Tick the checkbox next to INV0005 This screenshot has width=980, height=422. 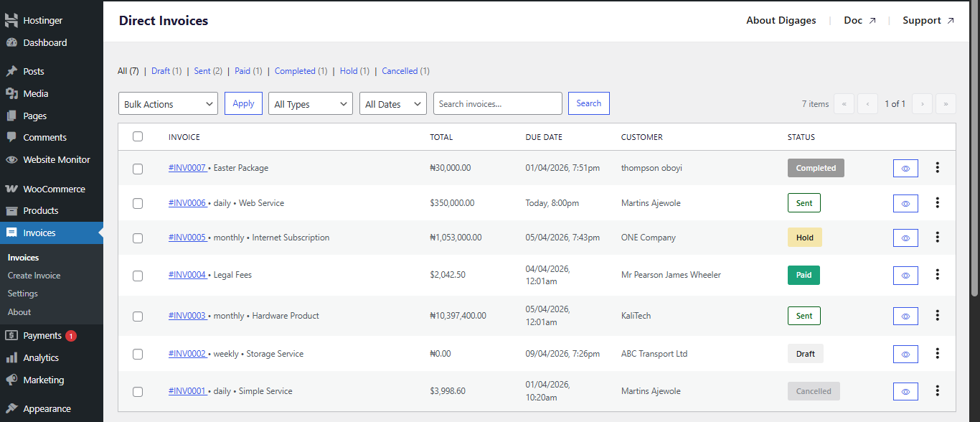point(138,238)
